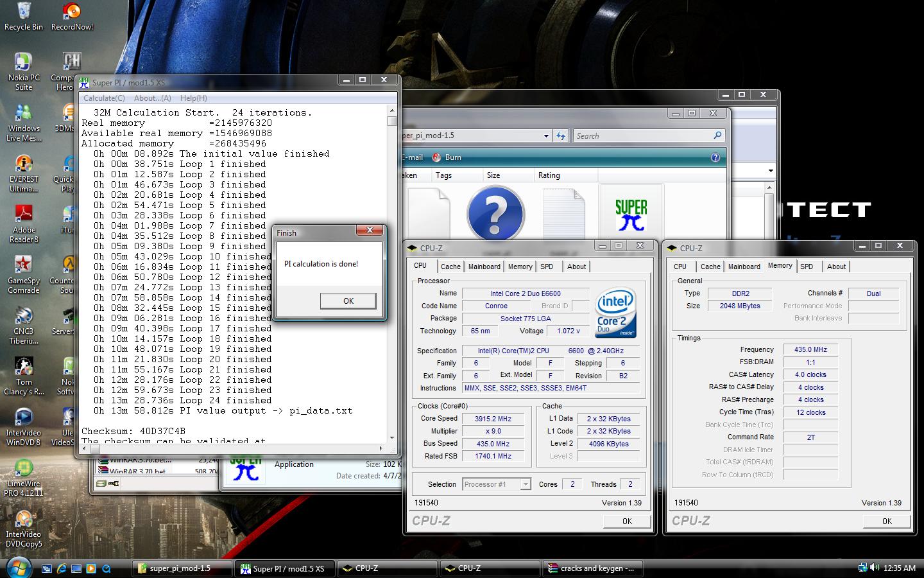Screen dimensions: 924x578
Task: Click the CAS# Latency value 4.0 clocks
Action: [810, 375]
